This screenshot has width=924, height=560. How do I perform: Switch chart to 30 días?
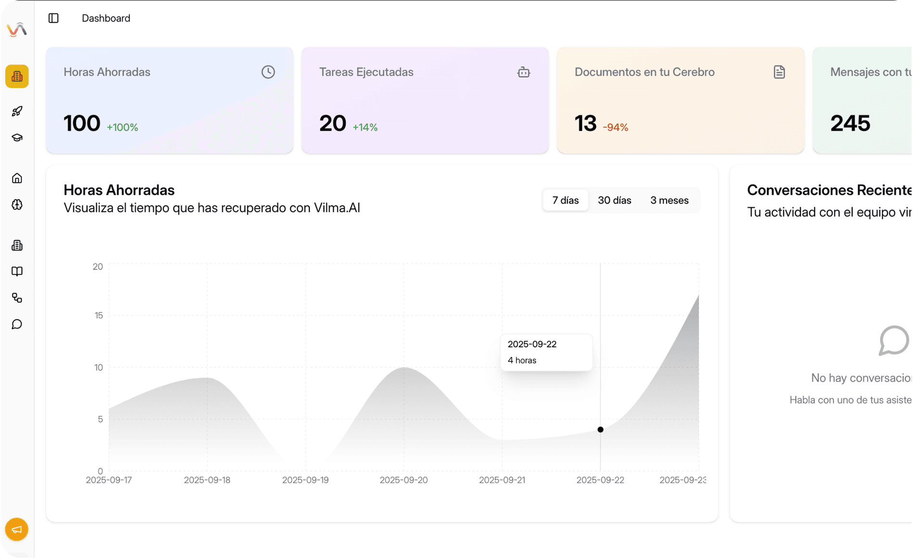(x=614, y=200)
